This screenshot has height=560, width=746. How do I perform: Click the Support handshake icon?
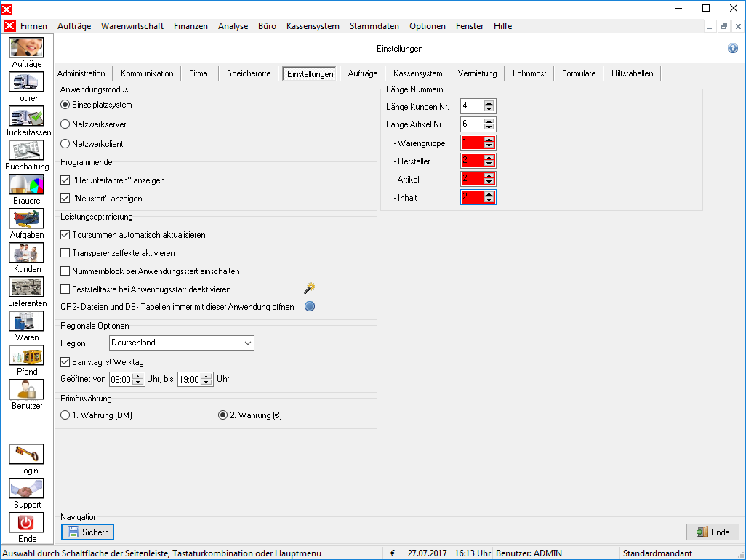(26, 489)
